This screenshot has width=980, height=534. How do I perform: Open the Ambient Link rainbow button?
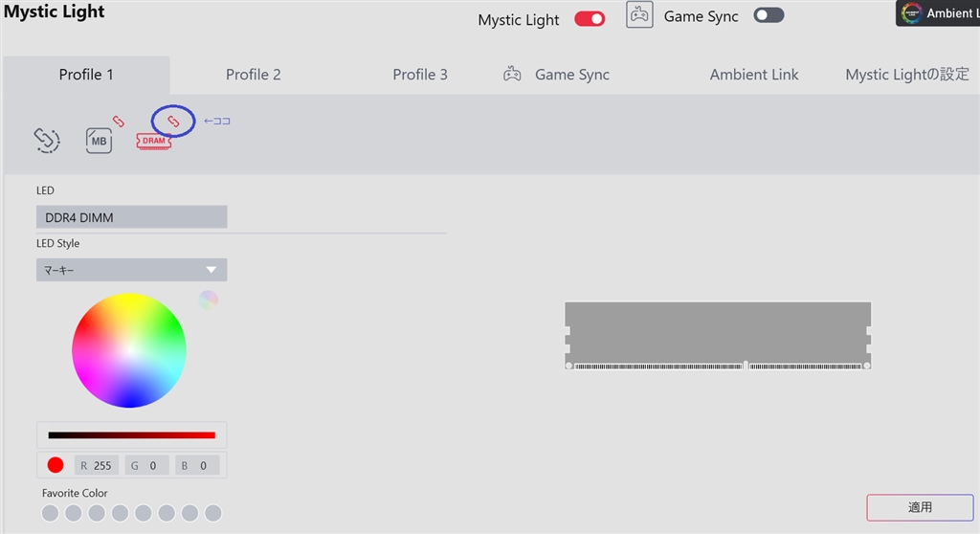click(938, 13)
